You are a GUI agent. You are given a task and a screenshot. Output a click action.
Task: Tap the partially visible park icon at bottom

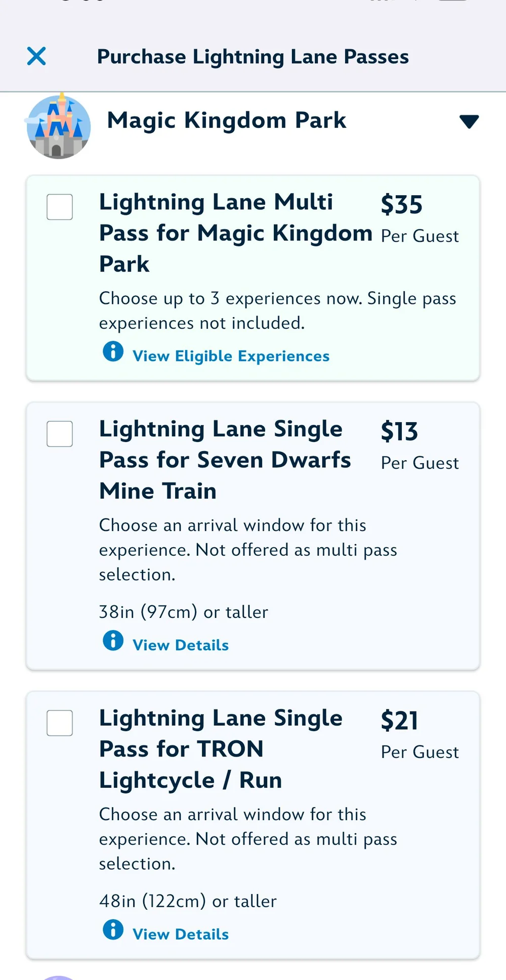pyautogui.click(x=58, y=977)
